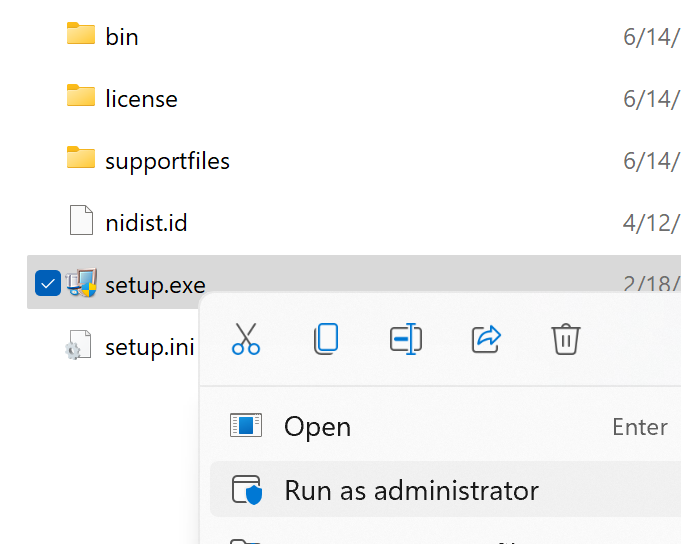Click the nidist.id blank file icon
681x544 pixels.
[x=81, y=220]
